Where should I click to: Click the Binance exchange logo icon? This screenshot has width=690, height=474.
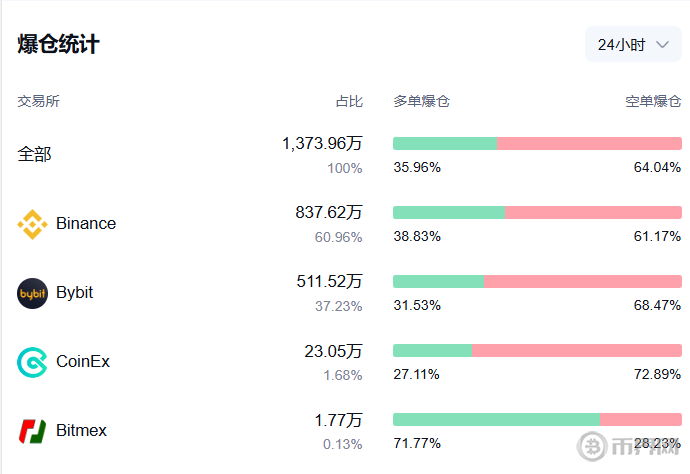point(32,224)
